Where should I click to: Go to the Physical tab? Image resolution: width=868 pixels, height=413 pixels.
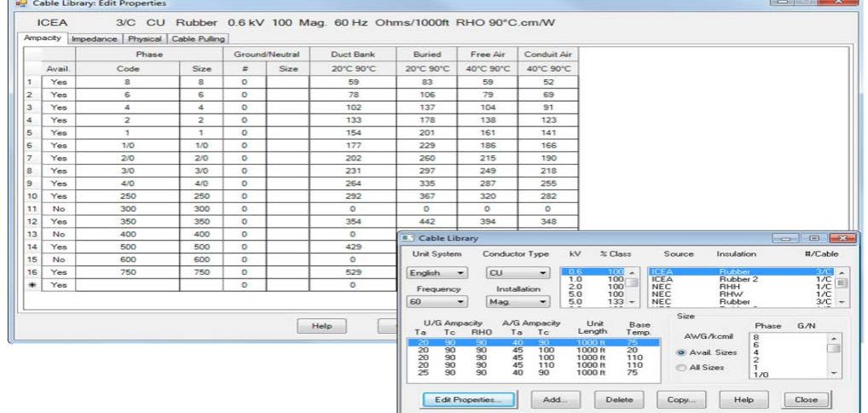click(144, 38)
